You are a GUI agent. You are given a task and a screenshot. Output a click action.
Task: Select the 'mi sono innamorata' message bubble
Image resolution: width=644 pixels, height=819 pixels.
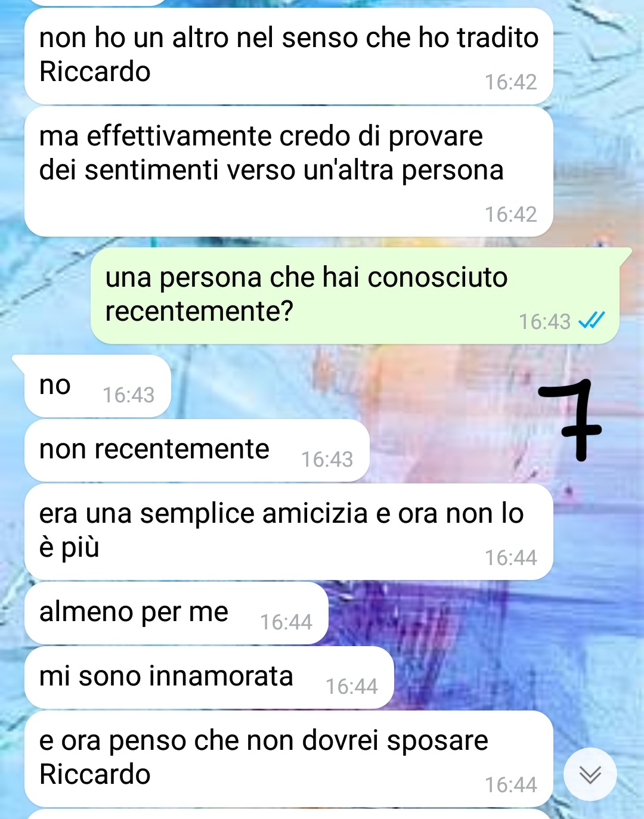pos(209,678)
